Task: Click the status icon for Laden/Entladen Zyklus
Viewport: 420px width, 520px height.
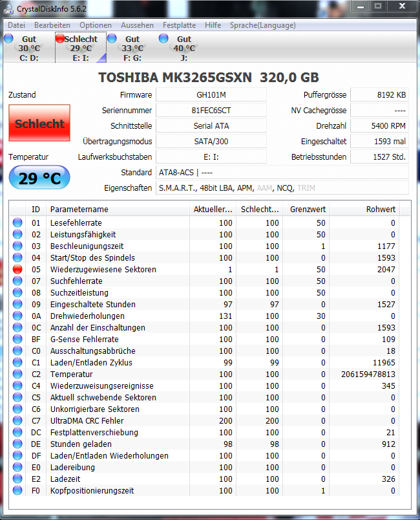Action: [x=17, y=362]
